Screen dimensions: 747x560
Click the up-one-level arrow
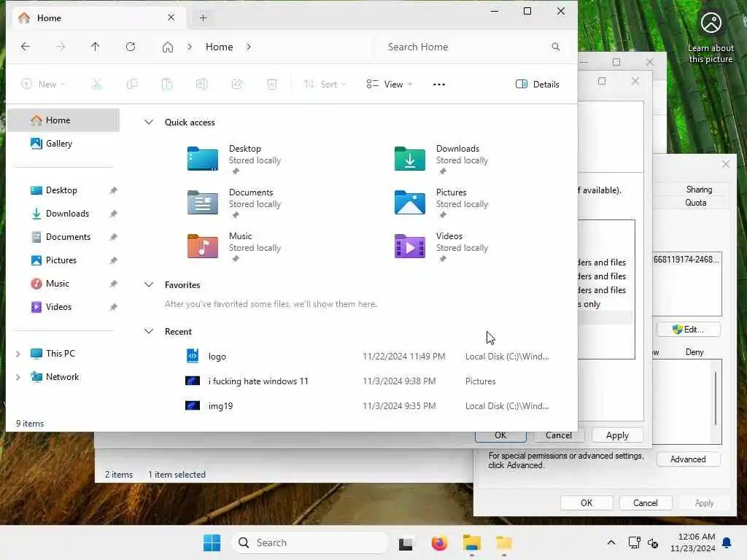tap(96, 47)
